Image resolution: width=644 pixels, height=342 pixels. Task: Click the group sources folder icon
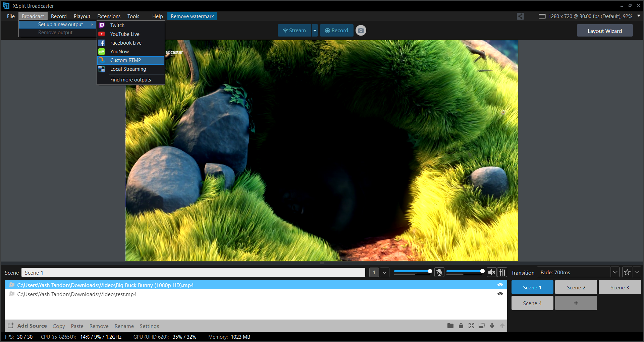point(450,326)
